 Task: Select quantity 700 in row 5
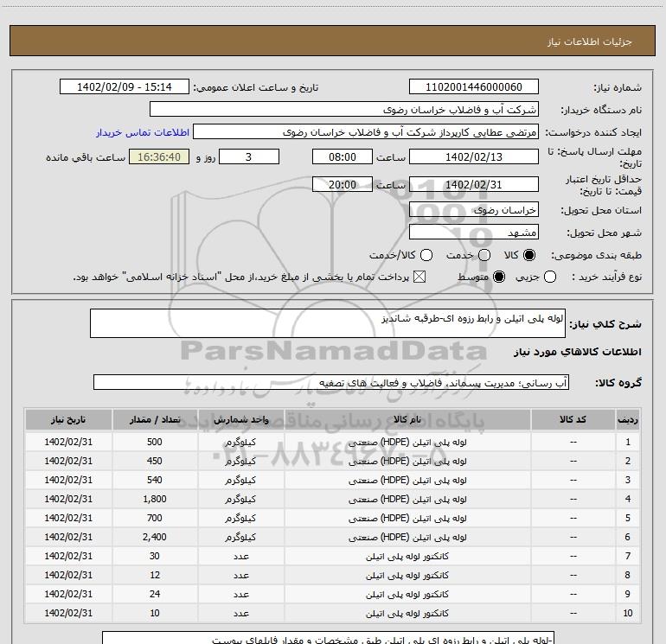coord(155,518)
